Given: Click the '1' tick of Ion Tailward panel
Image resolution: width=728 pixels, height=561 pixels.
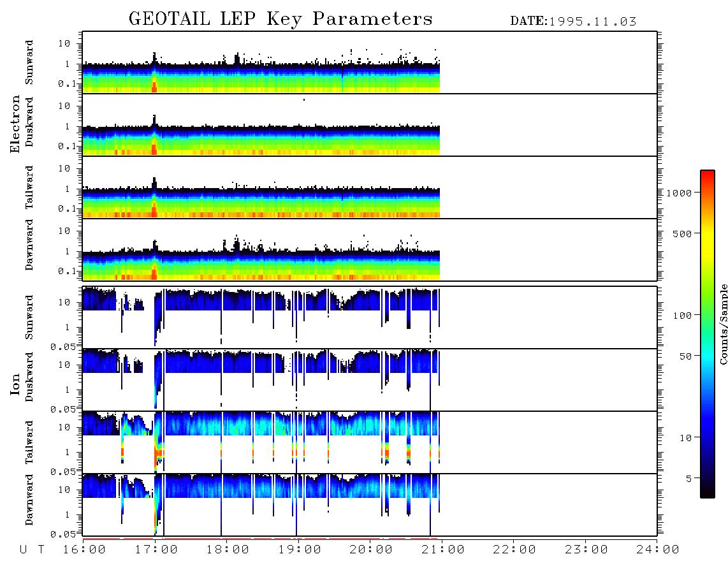Looking at the screenshot, I should coord(68,452).
